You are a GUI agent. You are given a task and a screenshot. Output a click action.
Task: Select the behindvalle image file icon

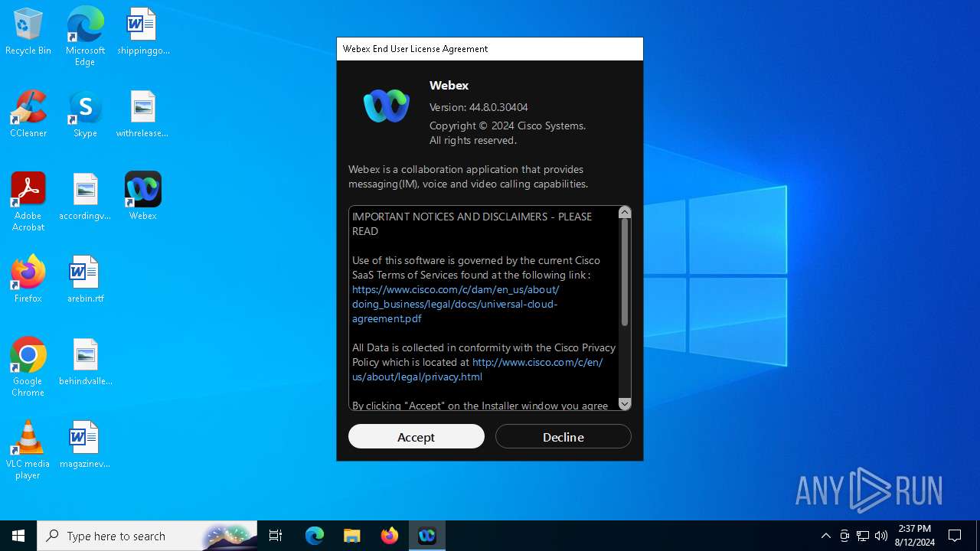click(85, 362)
